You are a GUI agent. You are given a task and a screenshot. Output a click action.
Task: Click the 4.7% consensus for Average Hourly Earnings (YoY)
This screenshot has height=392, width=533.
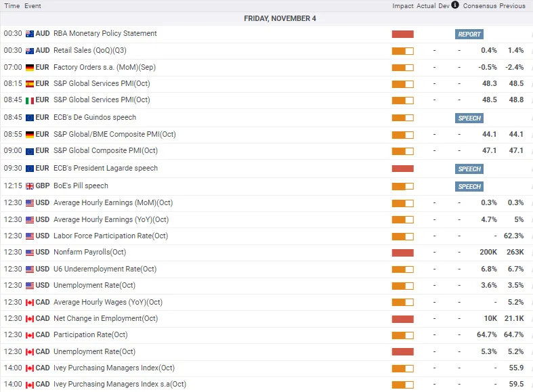[x=489, y=219]
